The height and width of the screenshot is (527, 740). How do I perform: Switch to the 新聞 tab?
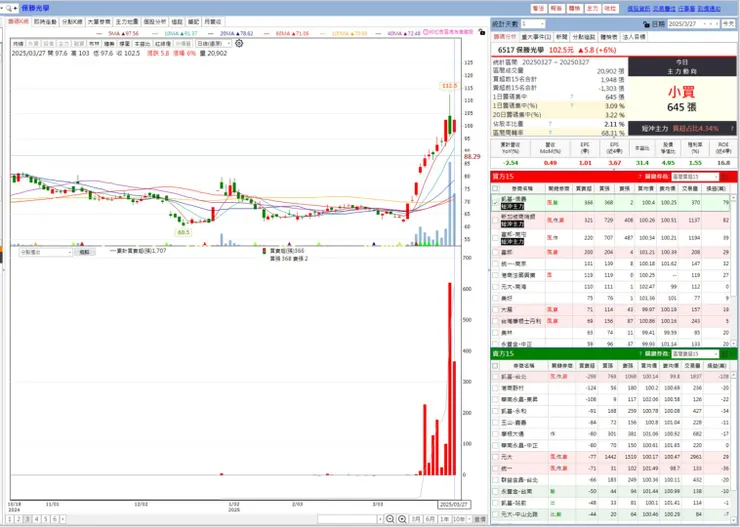pyautogui.click(x=561, y=37)
